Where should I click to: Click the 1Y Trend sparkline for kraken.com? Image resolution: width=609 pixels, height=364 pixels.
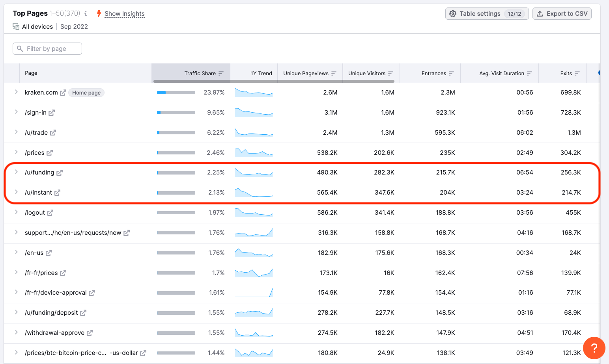[x=254, y=93]
